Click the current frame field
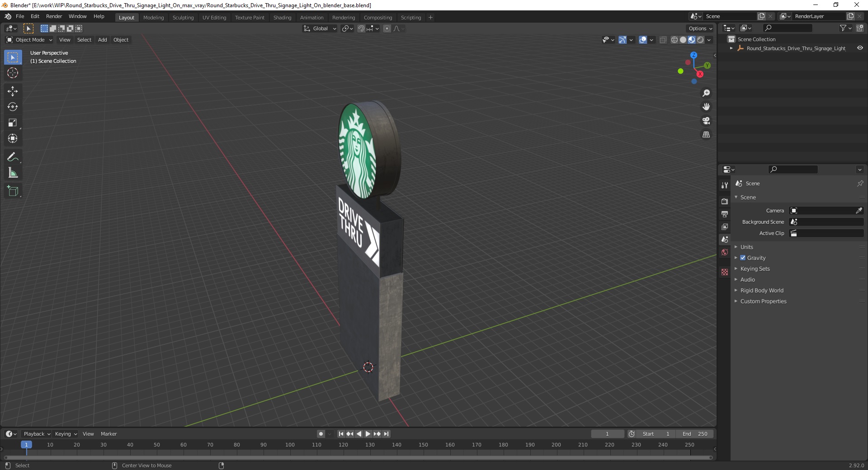This screenshot has width=868, height=470. [607, 434]
